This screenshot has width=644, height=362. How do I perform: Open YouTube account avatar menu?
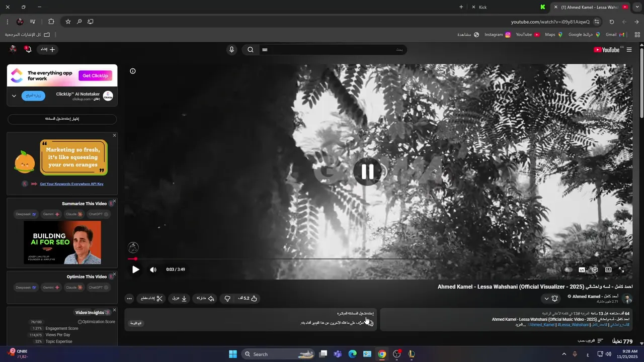(13, 49)
